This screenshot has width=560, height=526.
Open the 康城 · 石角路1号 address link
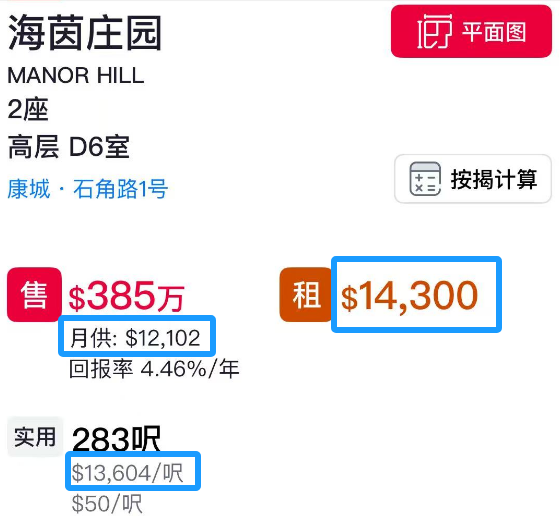(x=88, y=189)
